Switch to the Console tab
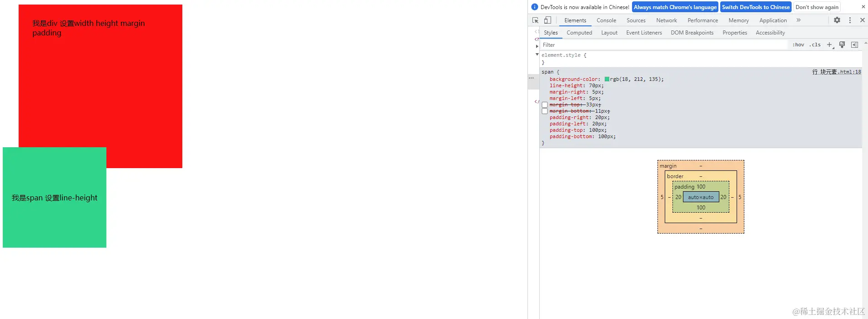868x319 pixels. pos(607,20)
